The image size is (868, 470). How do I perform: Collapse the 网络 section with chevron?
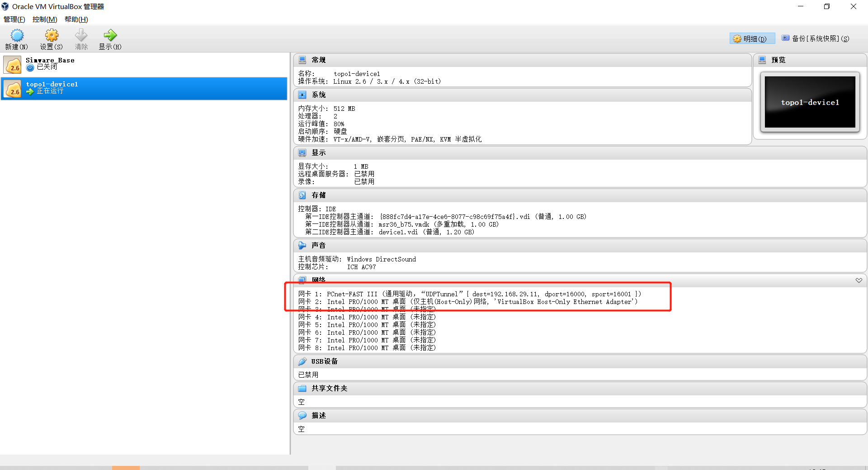pos(859,280)
